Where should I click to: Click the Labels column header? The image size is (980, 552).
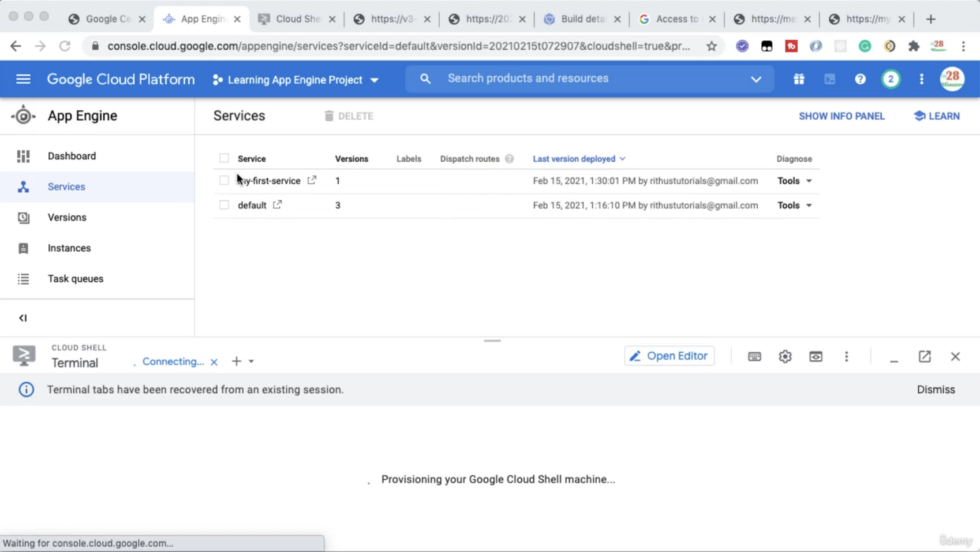pos(409,159)
